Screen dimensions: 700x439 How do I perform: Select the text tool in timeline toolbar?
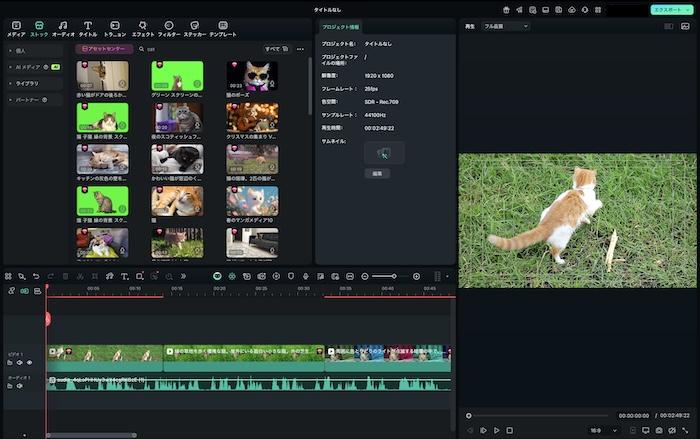click(124, 276)
